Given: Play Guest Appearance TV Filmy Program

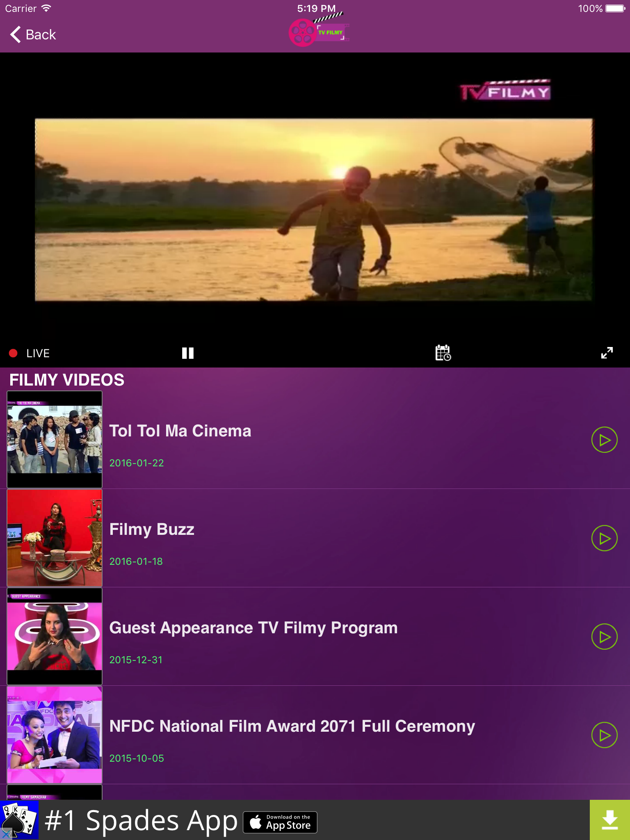Looking at the screenshot, I should point(604,637).
